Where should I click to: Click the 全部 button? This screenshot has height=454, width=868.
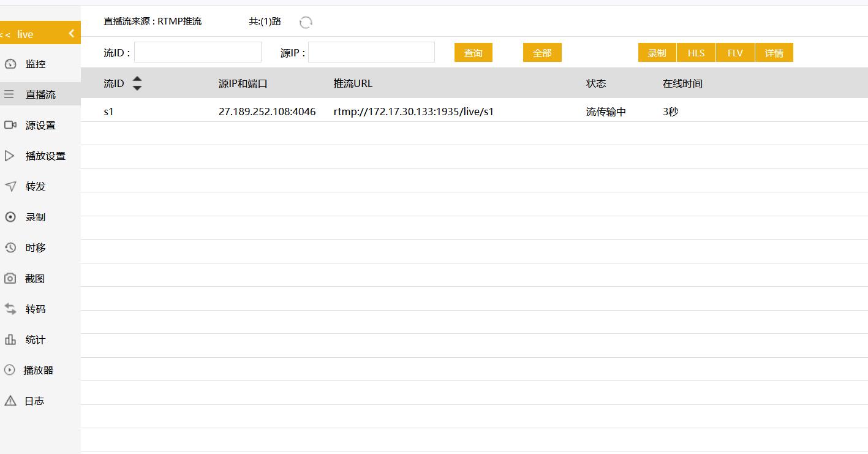tap(542, 53)
